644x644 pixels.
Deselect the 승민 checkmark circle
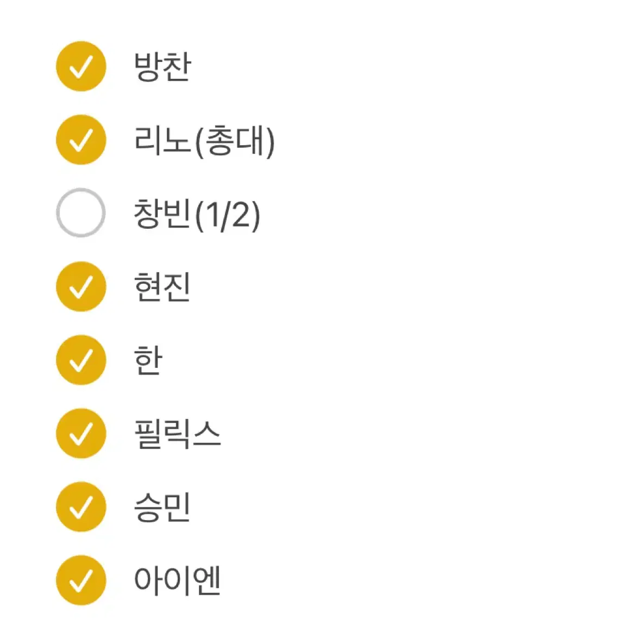(81, 507)
